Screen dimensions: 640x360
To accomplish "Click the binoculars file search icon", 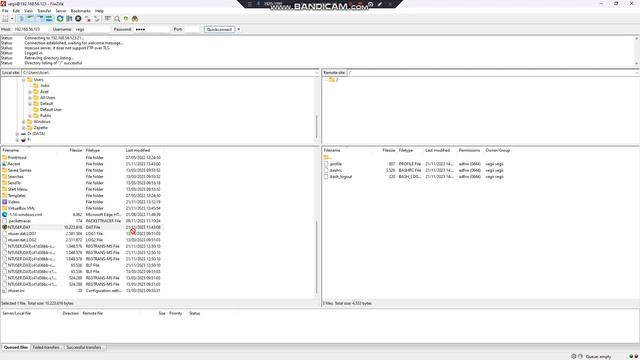I will click(x=135, y=19).
